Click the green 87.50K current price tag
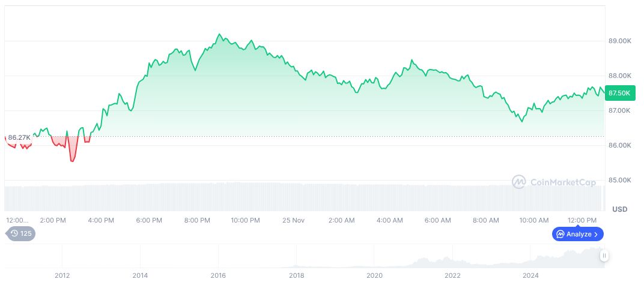Viewport: 644px width, 282px height. pyautogui.click(x=618, y=93)
